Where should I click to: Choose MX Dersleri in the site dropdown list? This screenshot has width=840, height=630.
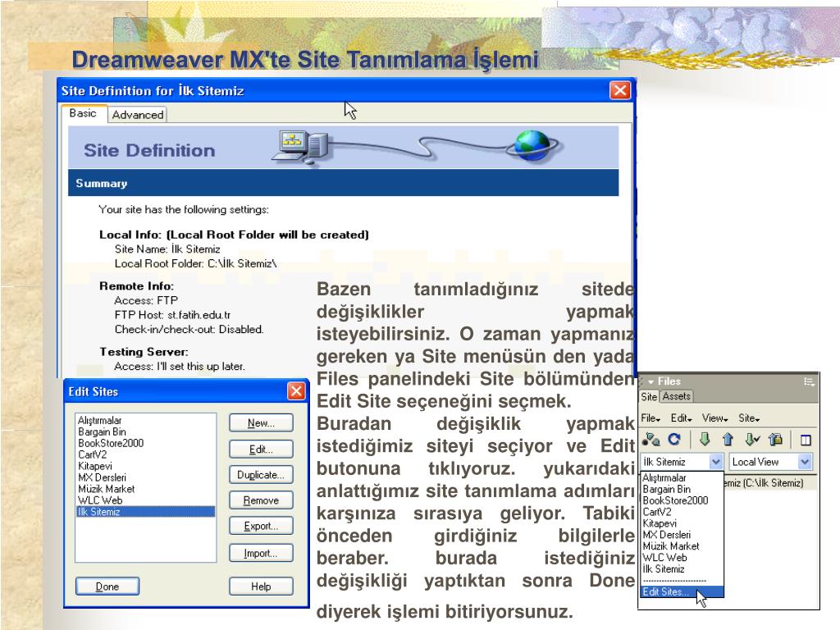click(x=682, y=535)
